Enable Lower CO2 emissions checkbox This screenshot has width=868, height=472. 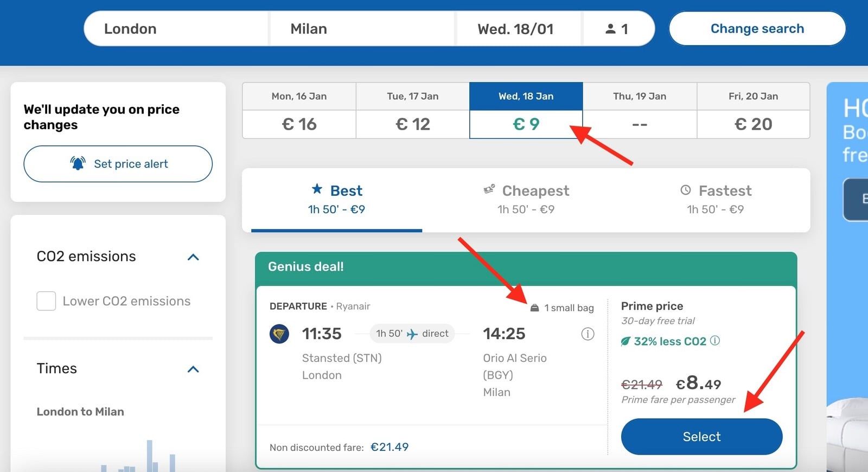pyautogui.click(x=46, y=301)
